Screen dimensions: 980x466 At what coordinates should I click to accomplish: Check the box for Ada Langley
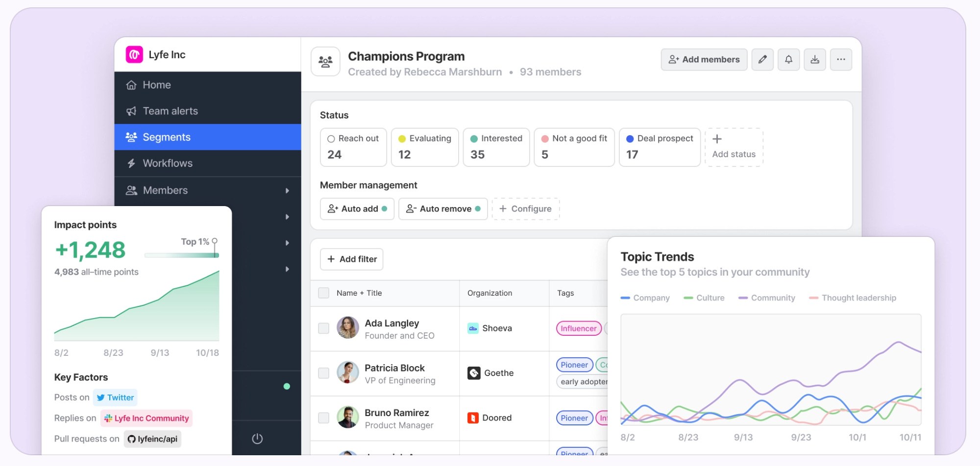click(323, 328)
